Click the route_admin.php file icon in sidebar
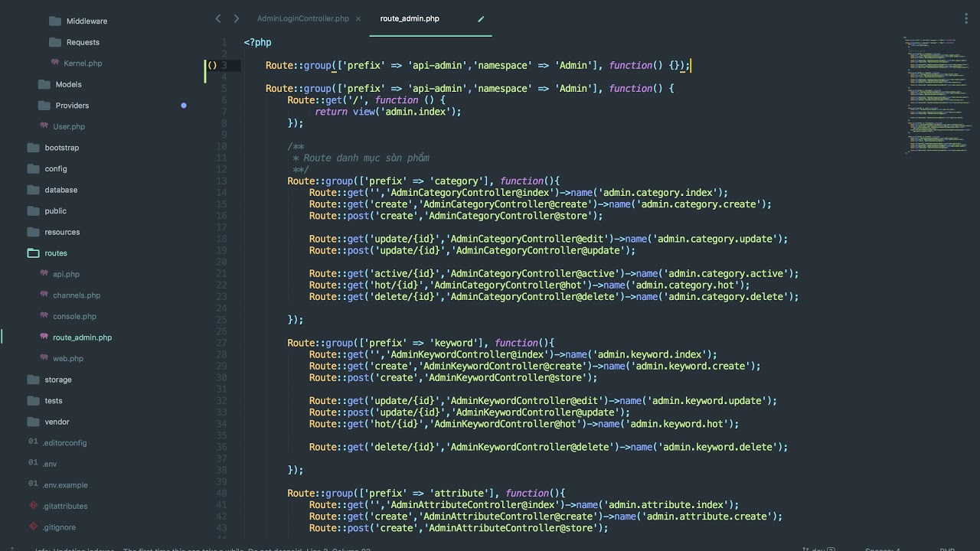980x551 pixels. coord(44,337)
